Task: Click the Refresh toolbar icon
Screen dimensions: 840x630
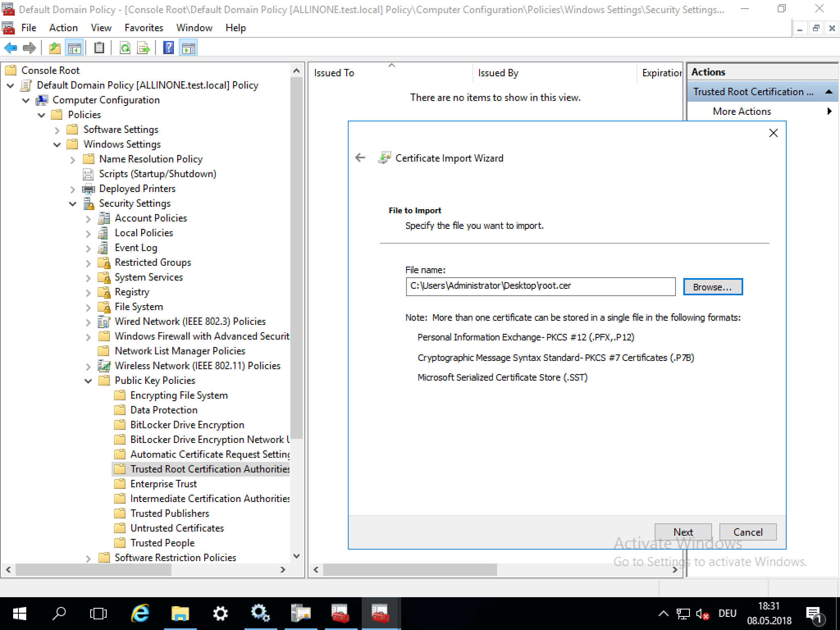Action: point(125,48)
